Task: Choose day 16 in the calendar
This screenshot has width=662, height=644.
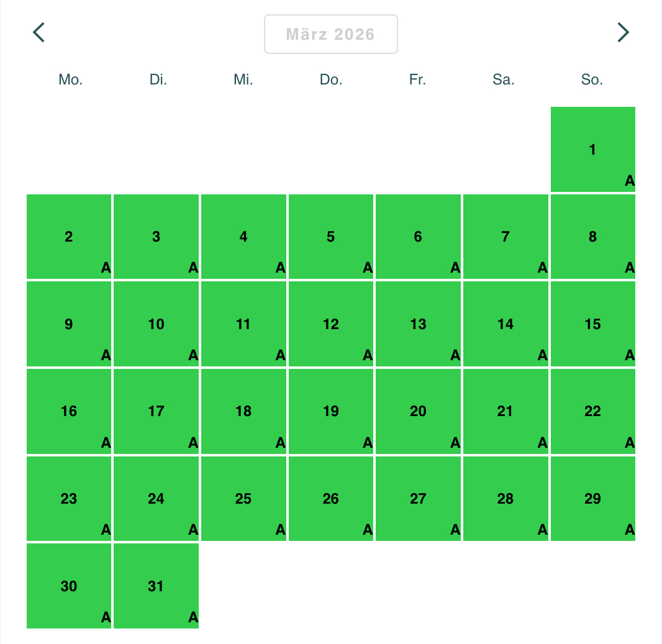Action: (x=69, y=411)
